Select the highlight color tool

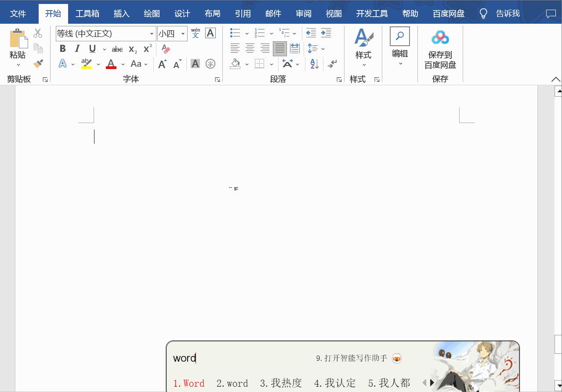pyautogui.click(x=87, y=64)
